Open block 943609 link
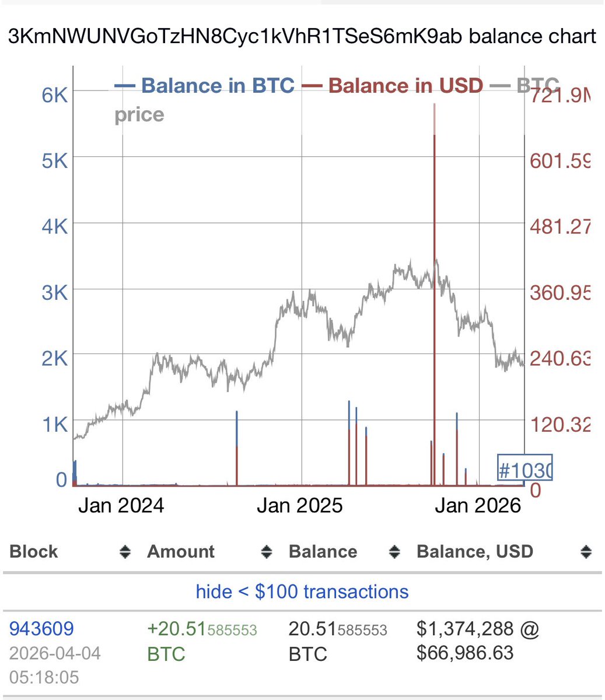The height and width of the screenshot is (700, 605). pos(41,628)
